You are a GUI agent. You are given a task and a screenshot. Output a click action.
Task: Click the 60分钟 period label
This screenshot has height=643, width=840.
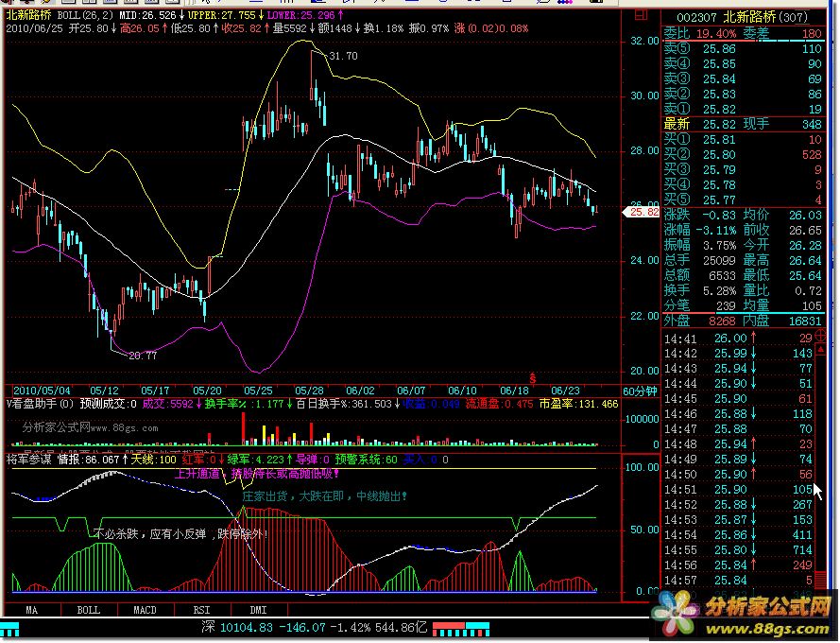click(x=639, y=391)
